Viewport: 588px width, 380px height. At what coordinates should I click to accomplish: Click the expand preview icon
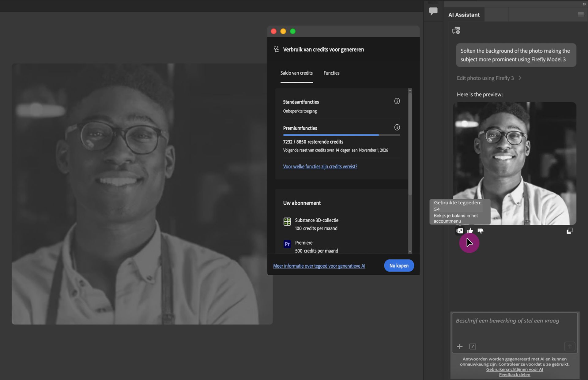569,231
